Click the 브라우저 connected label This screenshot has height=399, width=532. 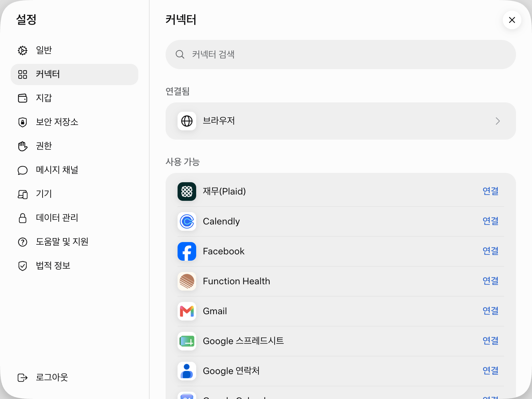[219, 121]
